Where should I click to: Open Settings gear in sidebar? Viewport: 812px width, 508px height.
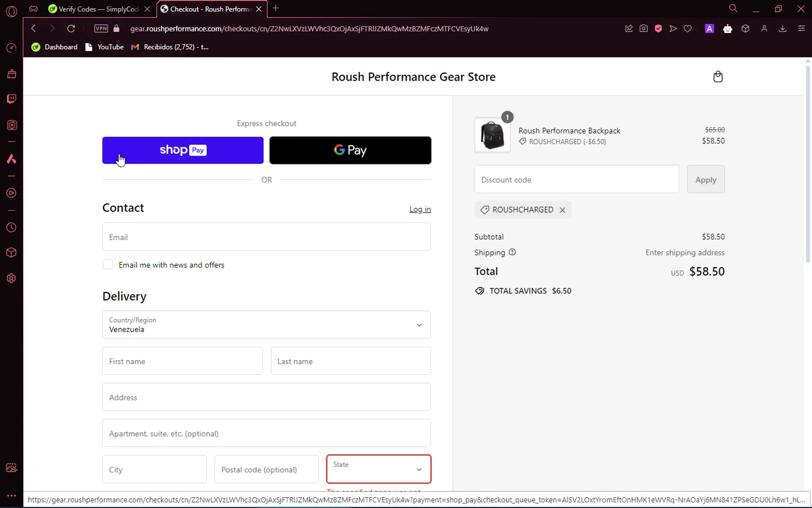coord(11,278)
